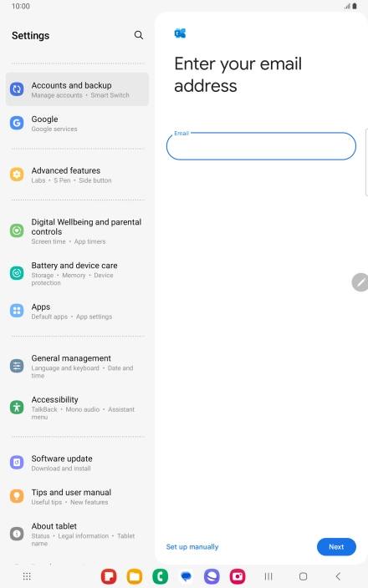Open the Apps settings entry
This screenshot has height=588, width=368.
click(77, 312)
